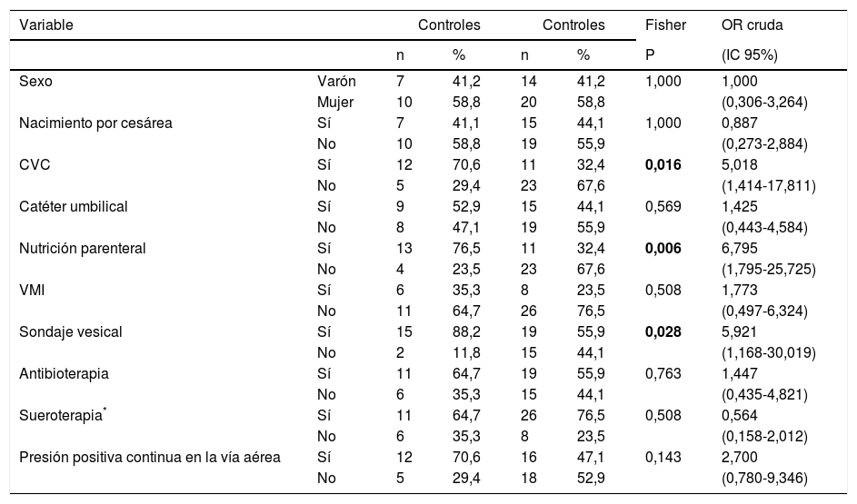Select the Fisher column header
This screenshot has height=504, width=857.
(x=665, y=25)
